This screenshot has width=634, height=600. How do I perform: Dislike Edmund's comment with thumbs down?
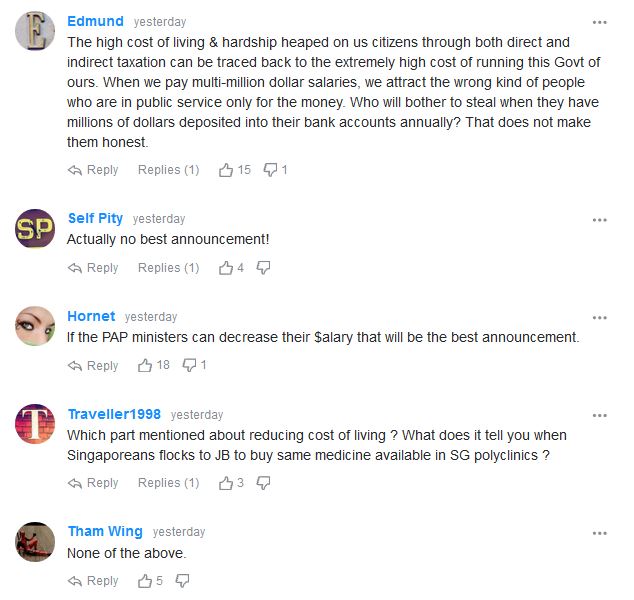tap(270, 170)
